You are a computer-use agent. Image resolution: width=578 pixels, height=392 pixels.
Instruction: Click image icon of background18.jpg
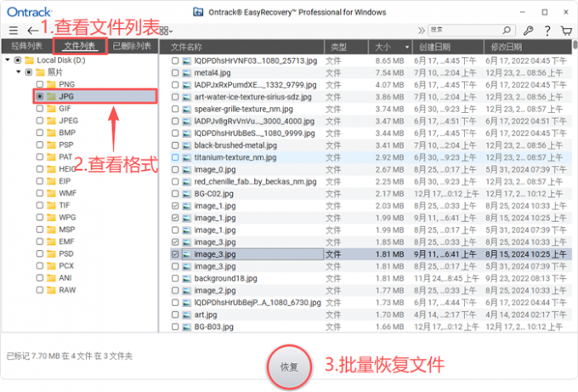[187, 278]
